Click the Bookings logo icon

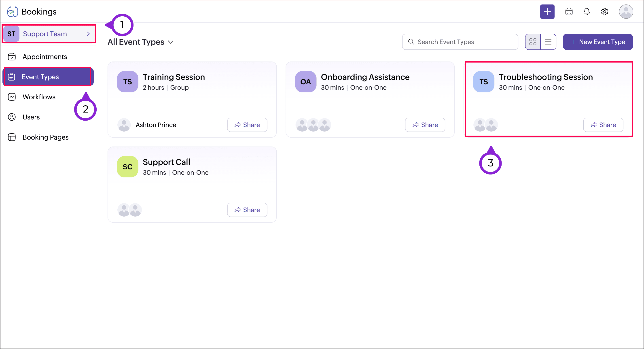[x=13, y=12]
